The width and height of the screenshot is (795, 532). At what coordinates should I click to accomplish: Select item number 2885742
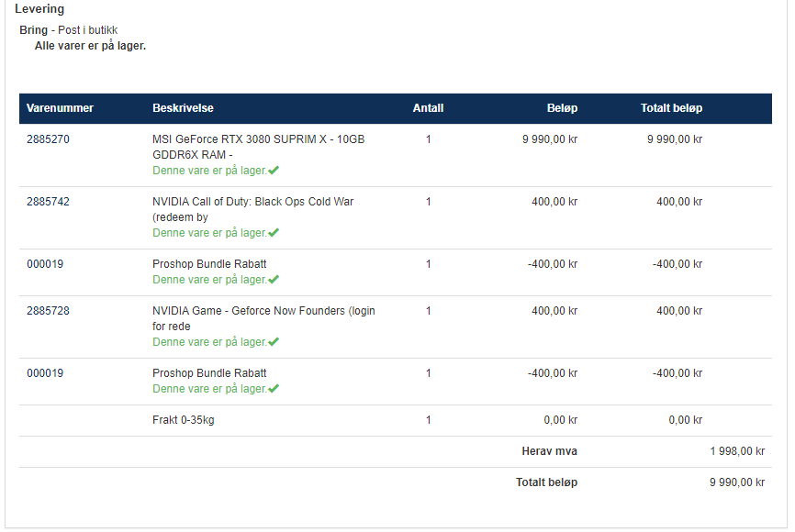48,202
